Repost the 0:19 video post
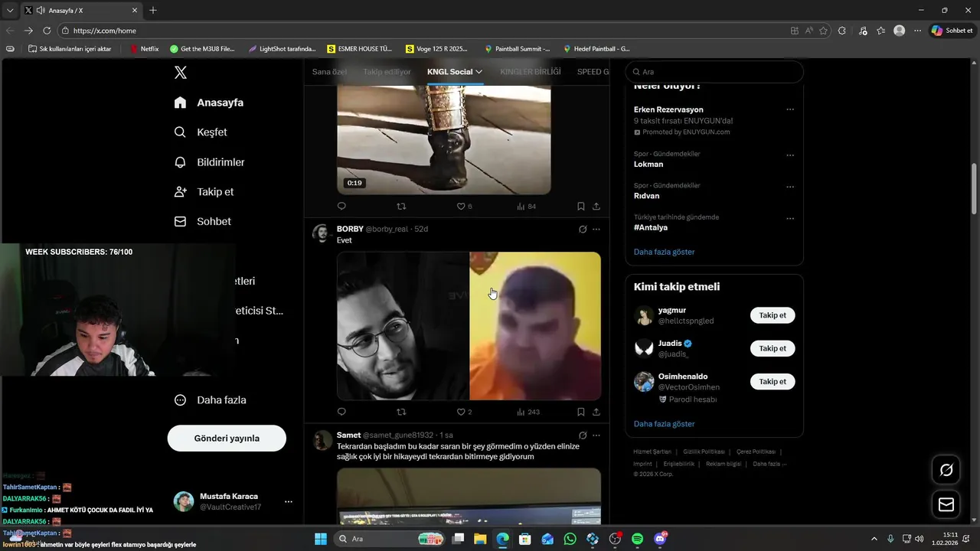Image resolution: width=980 pixels, height=551 pixels. point(401,207)
